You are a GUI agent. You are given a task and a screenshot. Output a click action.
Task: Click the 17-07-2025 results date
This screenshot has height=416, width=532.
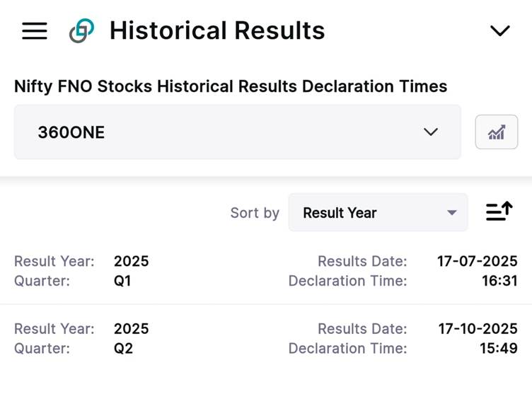477,261
